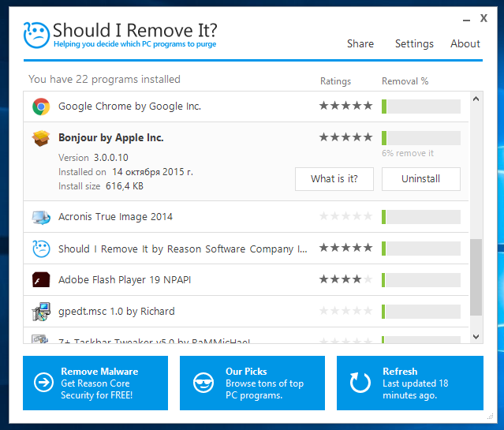This screenshot has width=504, height=430.
Task: Click the arrow icon in Remove Malware tile
Action: [43, 383]
